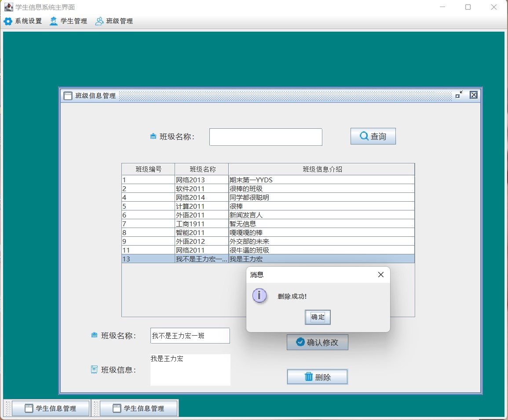
Task: Click the cell 外交部的未来
Action: 322,241
